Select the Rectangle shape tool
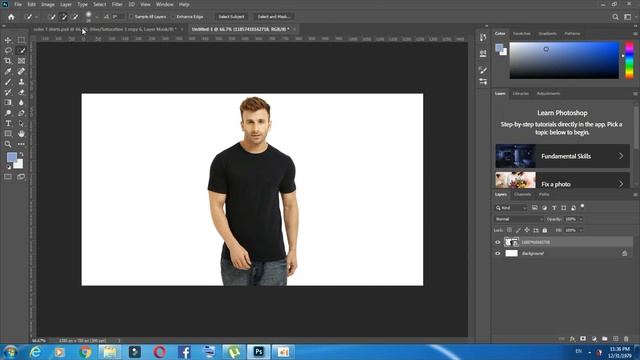Image resolution: width=640 pixels, height=360 pixels. (8, 134)
